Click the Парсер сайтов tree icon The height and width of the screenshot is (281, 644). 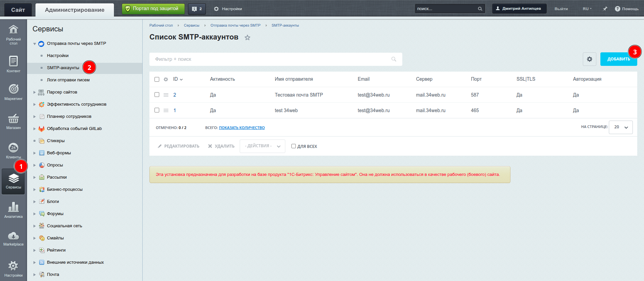coord(41,92)
